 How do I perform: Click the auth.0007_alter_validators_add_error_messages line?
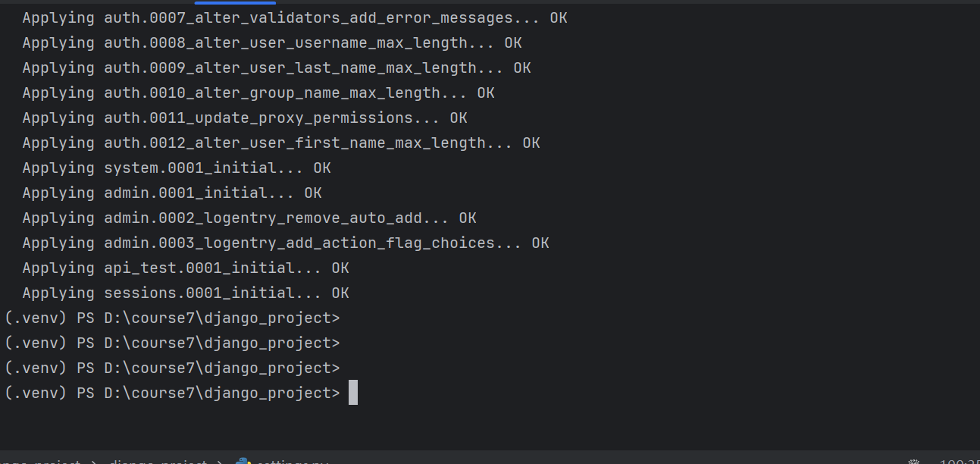click(x=295, y=17)
